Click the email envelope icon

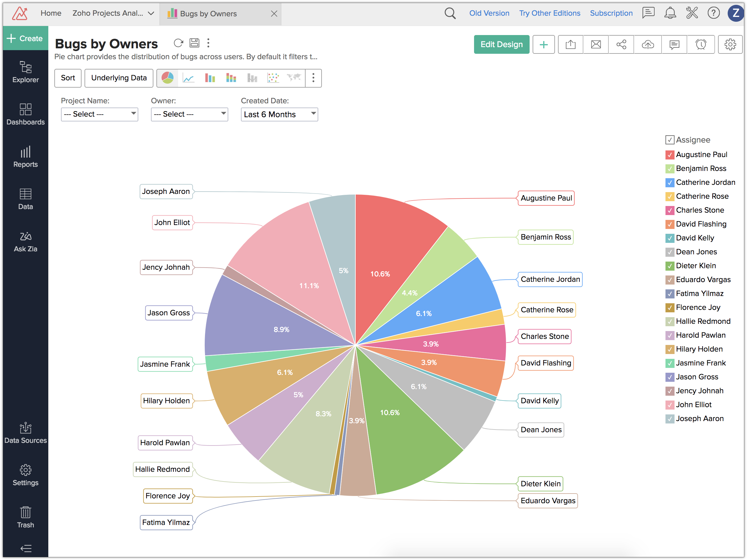coord(596,45)
